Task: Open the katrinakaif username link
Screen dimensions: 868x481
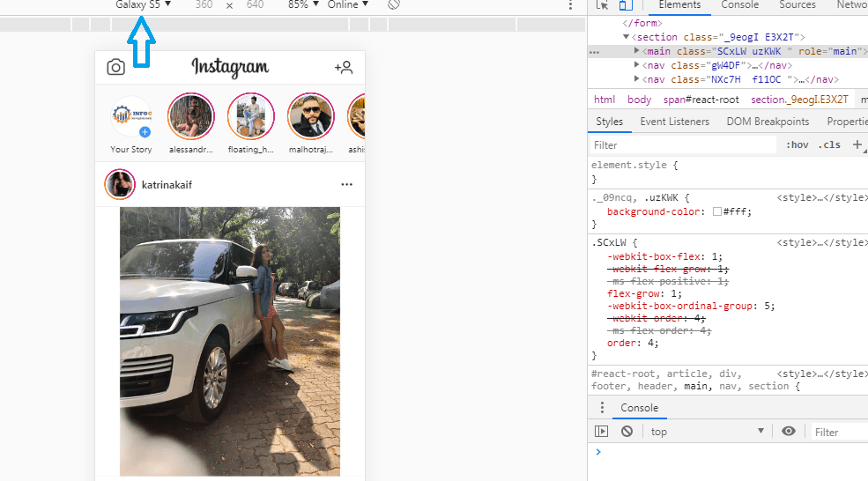Action: pos(167,185)
